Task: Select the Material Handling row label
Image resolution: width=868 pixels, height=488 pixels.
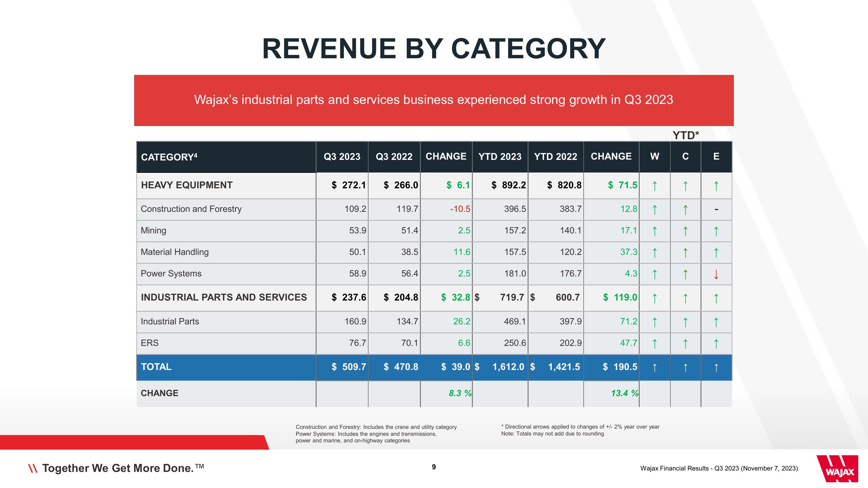Action: [x=175, y=252]
